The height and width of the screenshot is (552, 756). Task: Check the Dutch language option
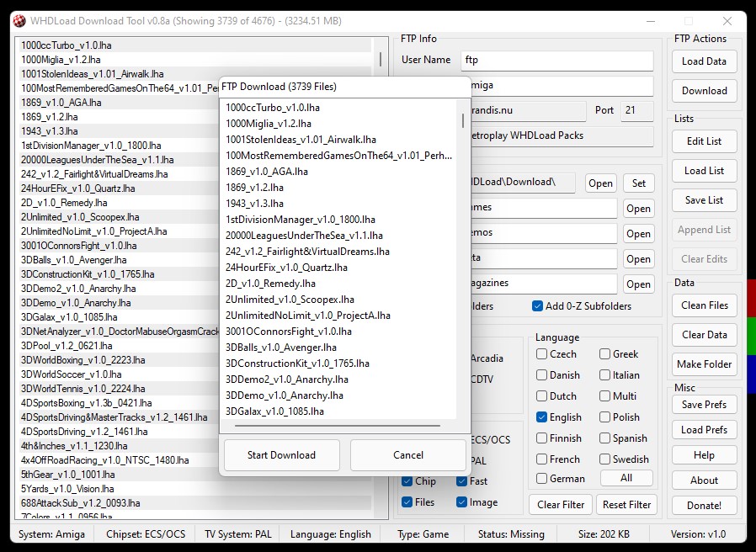tap(541, 396)
